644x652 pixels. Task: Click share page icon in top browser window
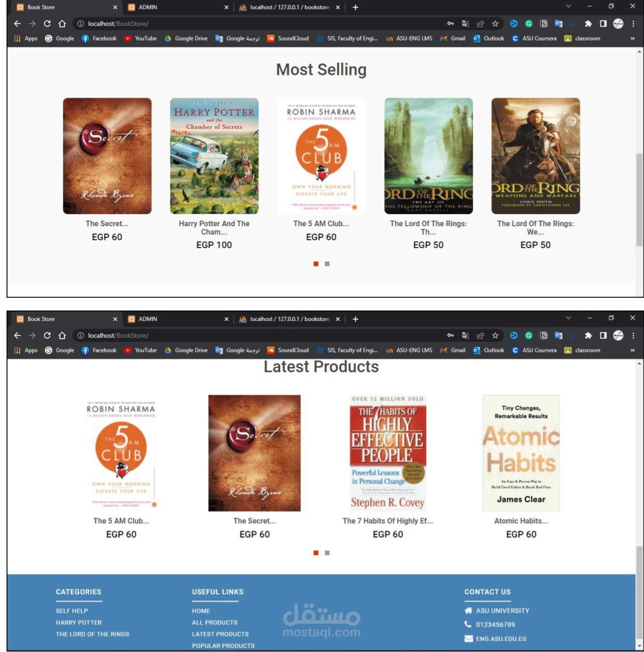480,24
